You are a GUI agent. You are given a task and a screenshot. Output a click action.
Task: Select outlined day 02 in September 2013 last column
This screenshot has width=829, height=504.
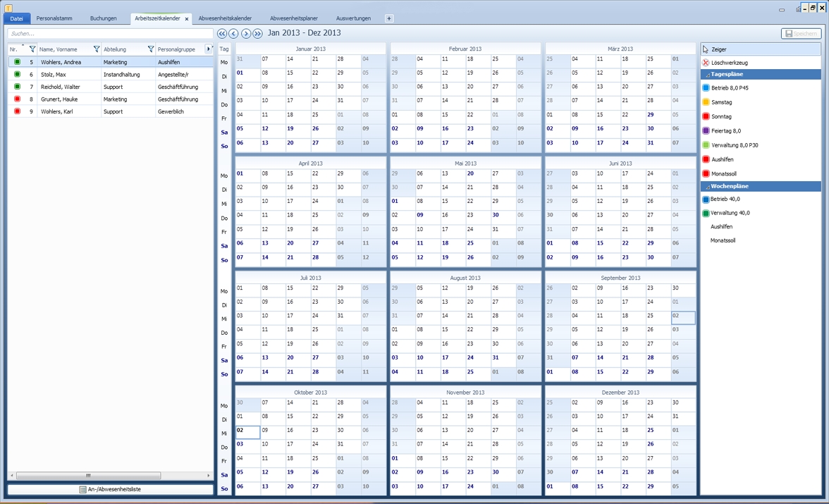[683, 317]
